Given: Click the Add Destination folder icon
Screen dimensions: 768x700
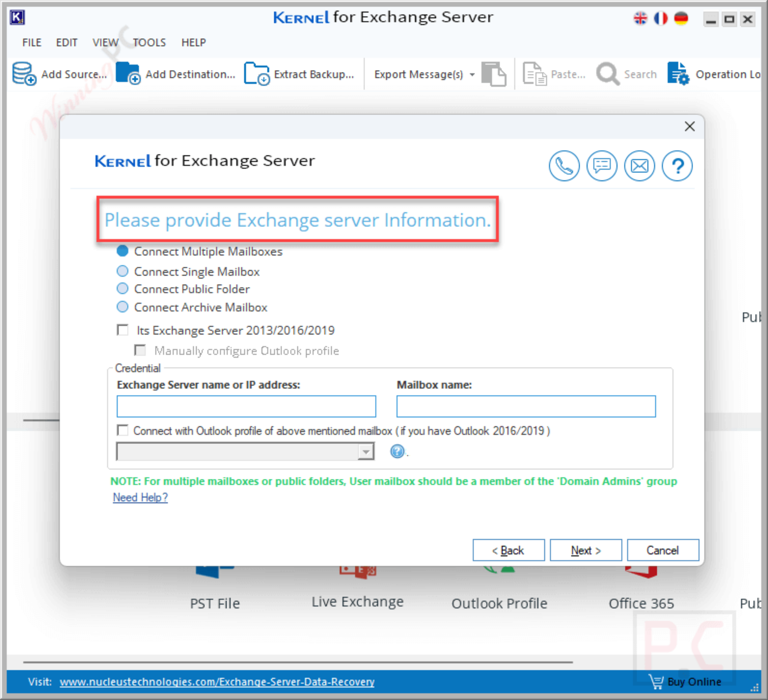Looking at the screenshot, I should click(128, 73).
